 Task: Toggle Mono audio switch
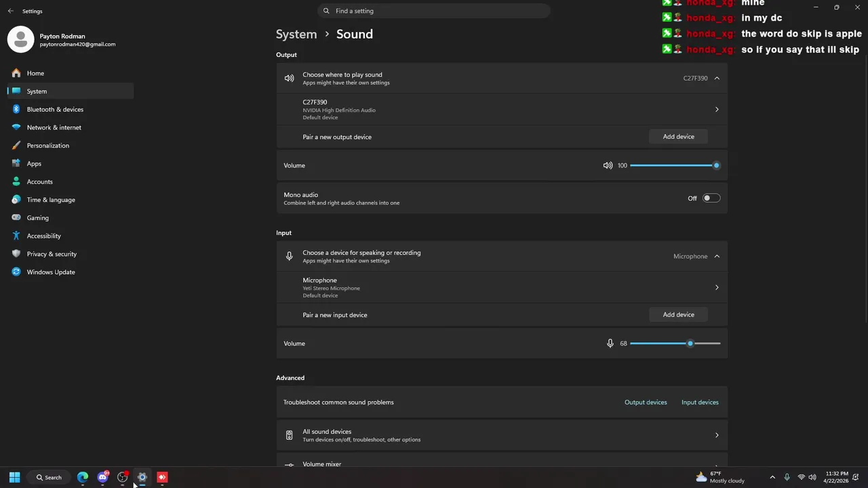711,198
